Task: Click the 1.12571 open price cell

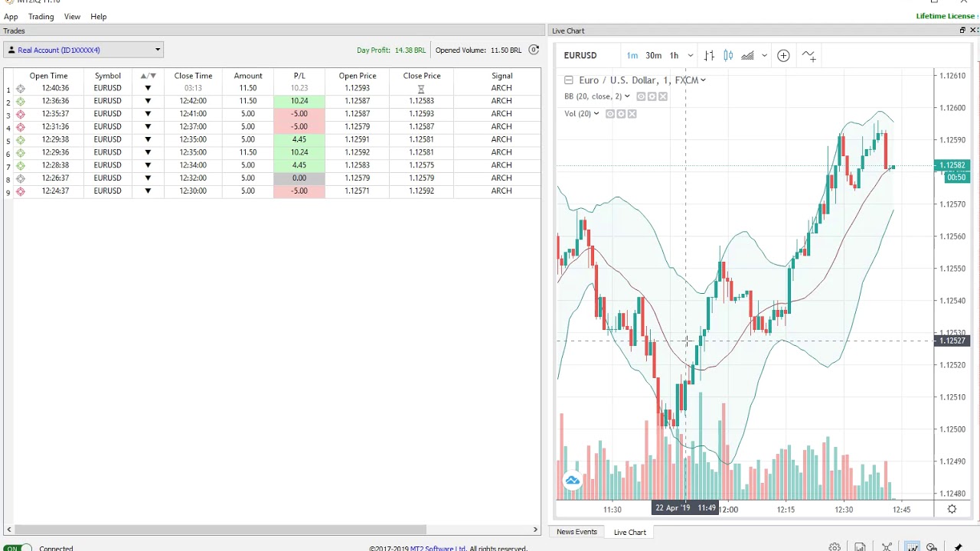Action: [358, 191]
